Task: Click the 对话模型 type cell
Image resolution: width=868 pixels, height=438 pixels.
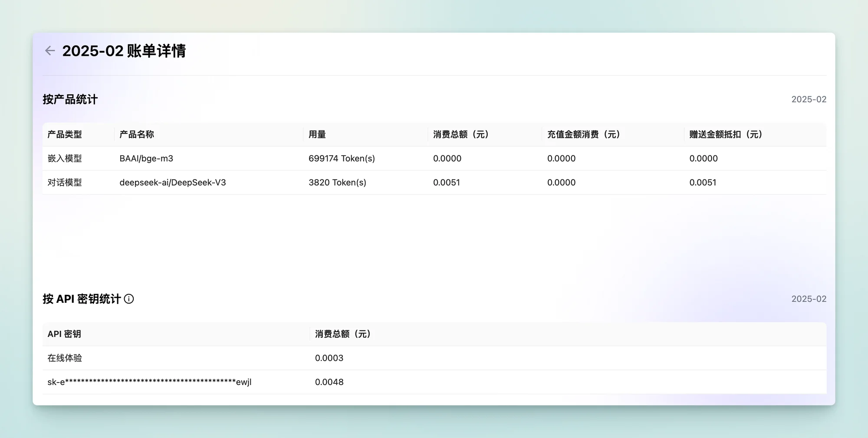Action: pos(65,183)
